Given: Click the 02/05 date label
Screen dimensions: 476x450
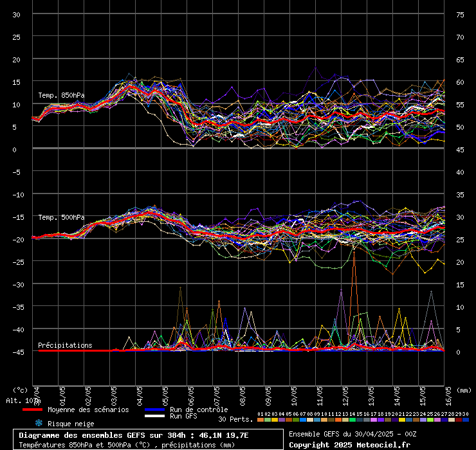Looking at the screenshot, I should click(x=88, y=396).
